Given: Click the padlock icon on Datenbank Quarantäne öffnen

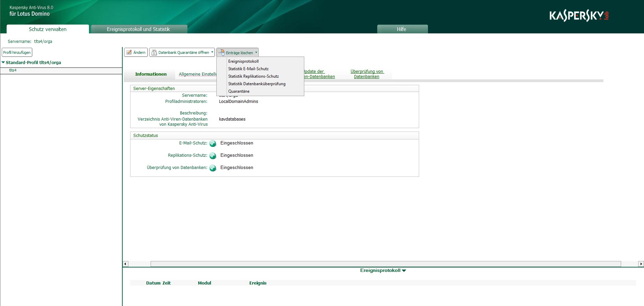Looking at the screenshot, I should 154,52.
